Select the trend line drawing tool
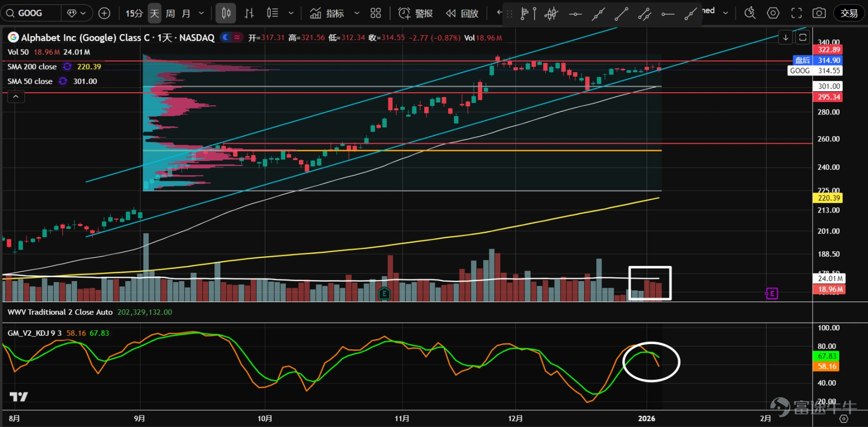The height and width of the screenshot is (427, 868). coord(621,14)
